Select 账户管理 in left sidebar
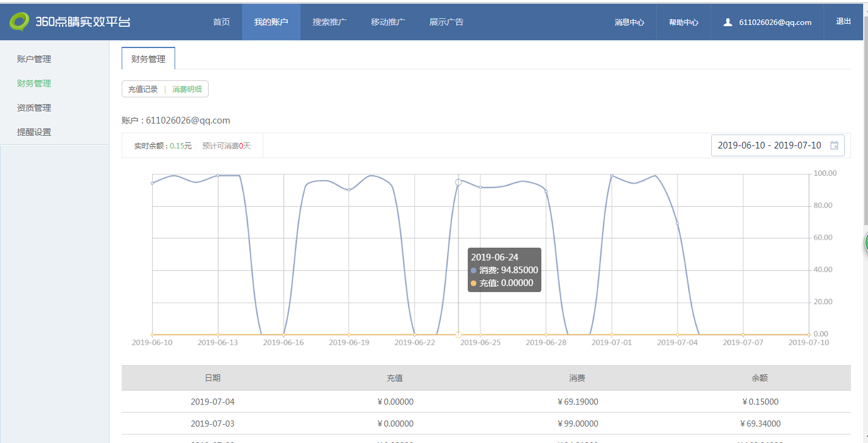The height and width of the screenshot is (443, 868). (34, 59)
